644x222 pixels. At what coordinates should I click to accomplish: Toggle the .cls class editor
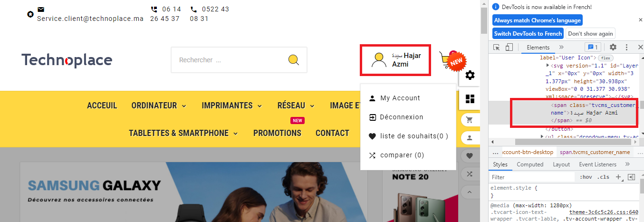pyautogui.click(x=604, y=177)
